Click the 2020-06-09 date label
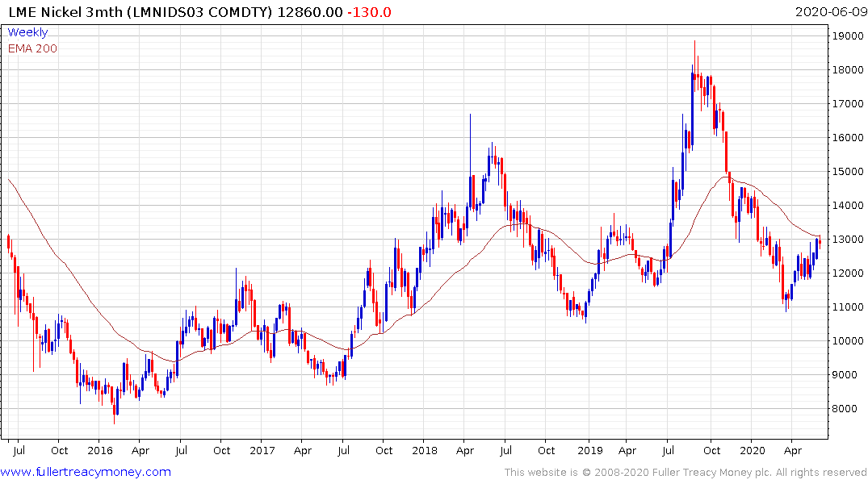This screenshot has height=484, width=868. 831,12
